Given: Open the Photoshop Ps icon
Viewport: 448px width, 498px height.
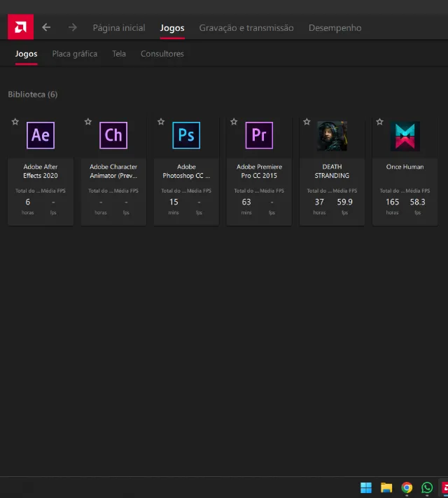Looking at the screenshot, I should (x=186, y=135).
